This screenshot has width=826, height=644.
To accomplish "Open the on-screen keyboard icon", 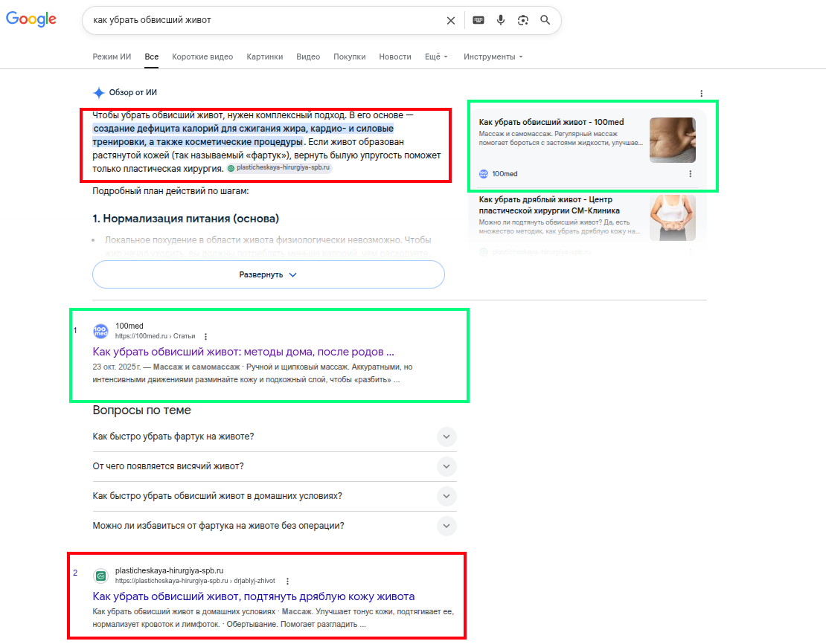I will click(478, 20).
